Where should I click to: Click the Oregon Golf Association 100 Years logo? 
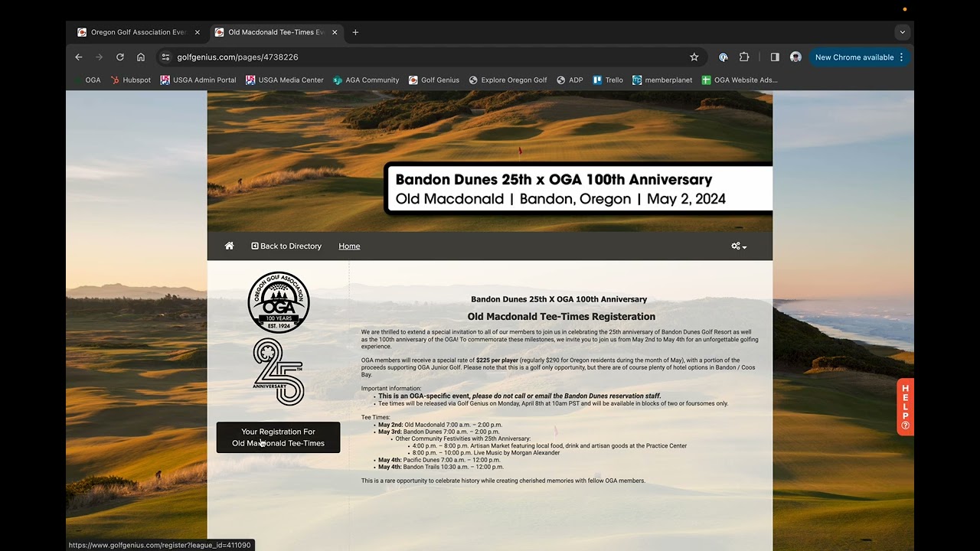pyautogui.click(x=279, y=302)
